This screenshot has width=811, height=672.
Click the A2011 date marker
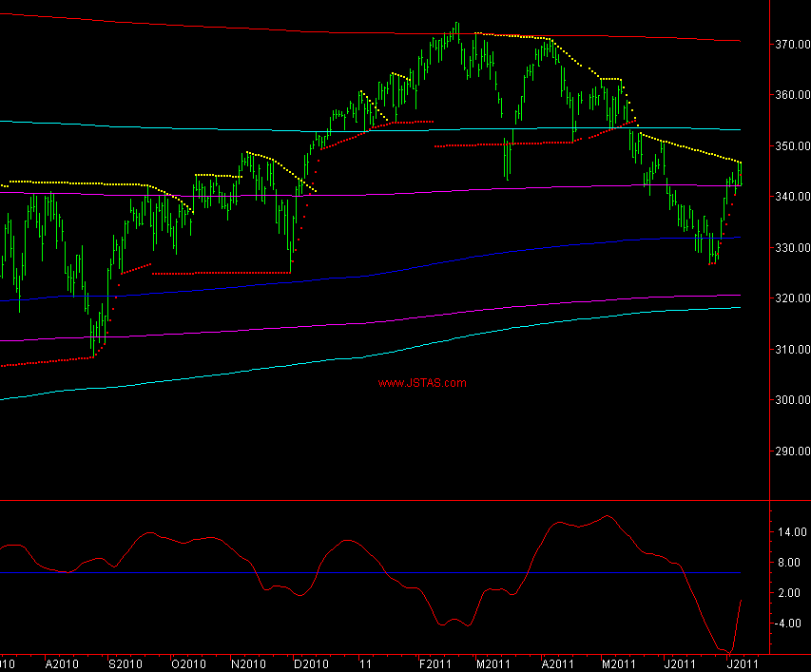556,663
